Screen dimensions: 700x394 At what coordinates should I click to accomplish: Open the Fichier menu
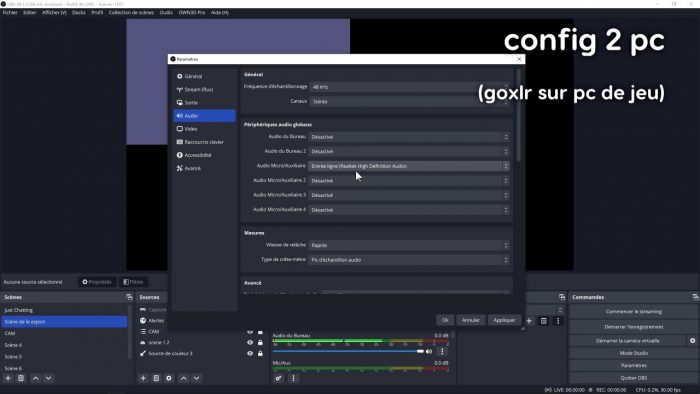[x=10, y=12]
